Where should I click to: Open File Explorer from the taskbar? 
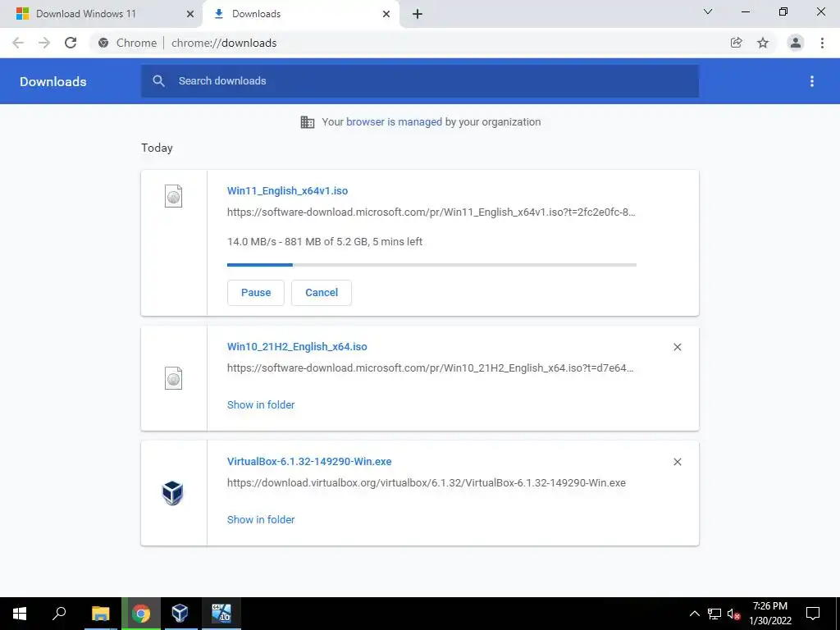[x=100, y=614]
